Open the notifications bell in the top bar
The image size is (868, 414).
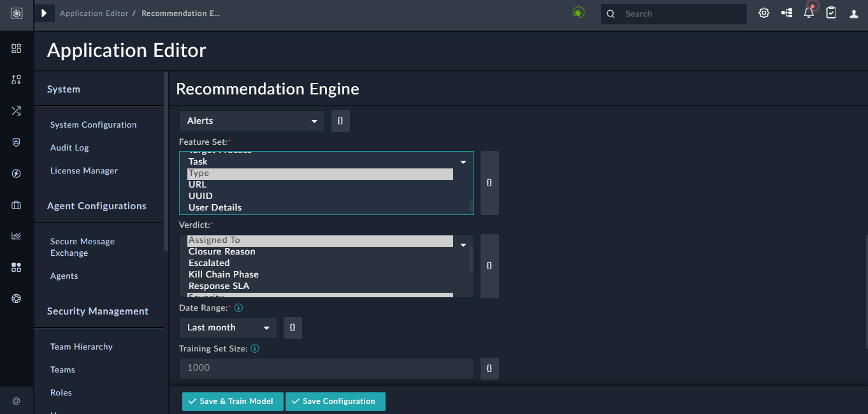(809, 13)
